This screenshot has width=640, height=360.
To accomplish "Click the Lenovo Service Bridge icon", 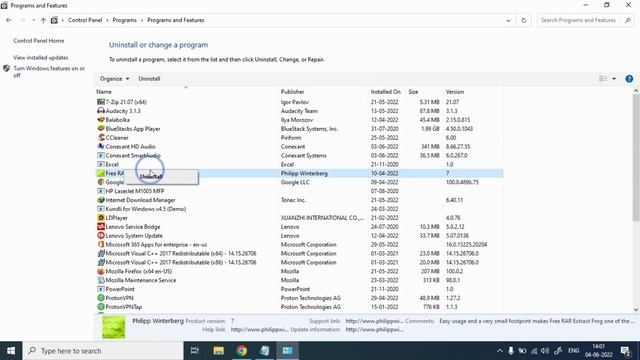I will pyautogui.click(x=101, y=227).
